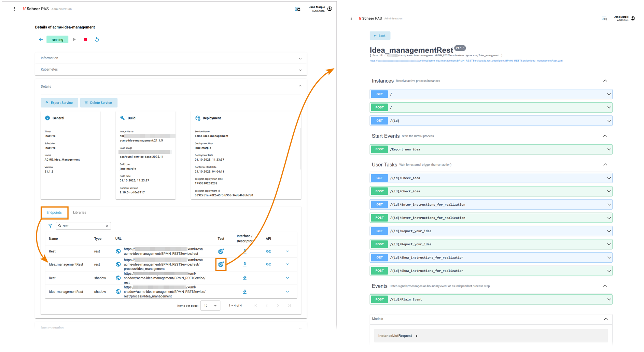
Task: Open API link icon for Rest endpoint
Action: coord(268,251)
